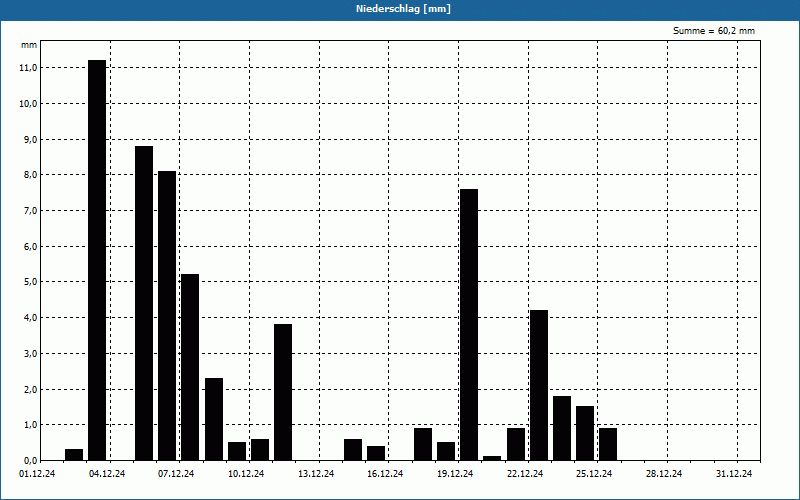Select the 1,0 y-axis value
Image resolution: width=800 pixels, height=500 pixels.
(30, 425)
